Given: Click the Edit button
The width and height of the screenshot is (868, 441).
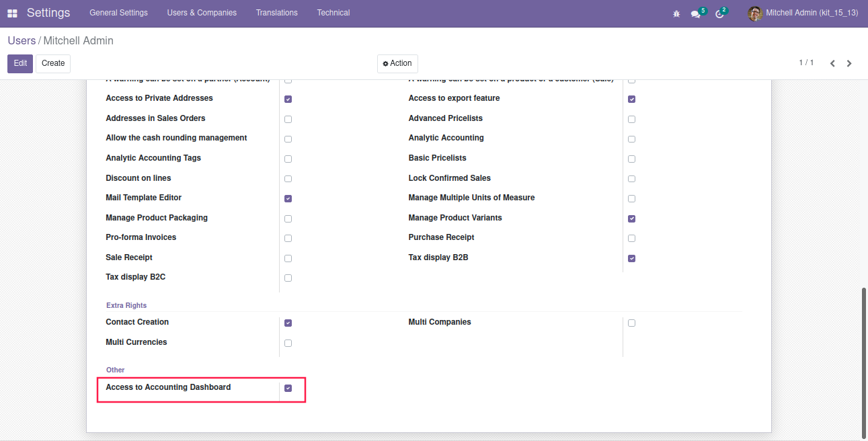Looking at the screenshot, I should [20, 63].
